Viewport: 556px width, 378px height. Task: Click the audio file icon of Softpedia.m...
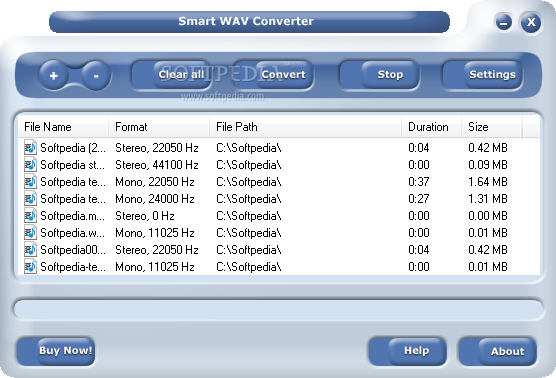30,216
